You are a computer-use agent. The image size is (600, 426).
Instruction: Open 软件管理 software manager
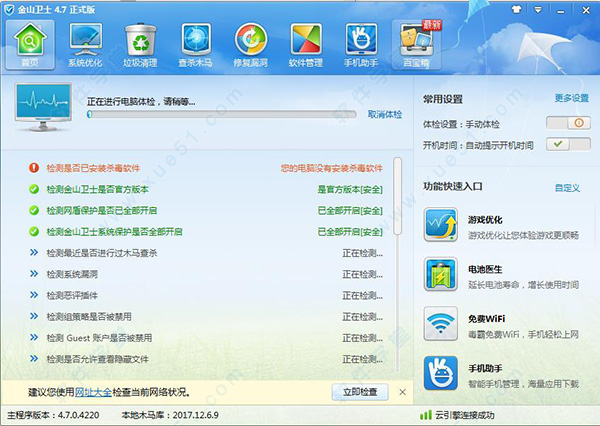pyautogui.click(x=306, y=45)
